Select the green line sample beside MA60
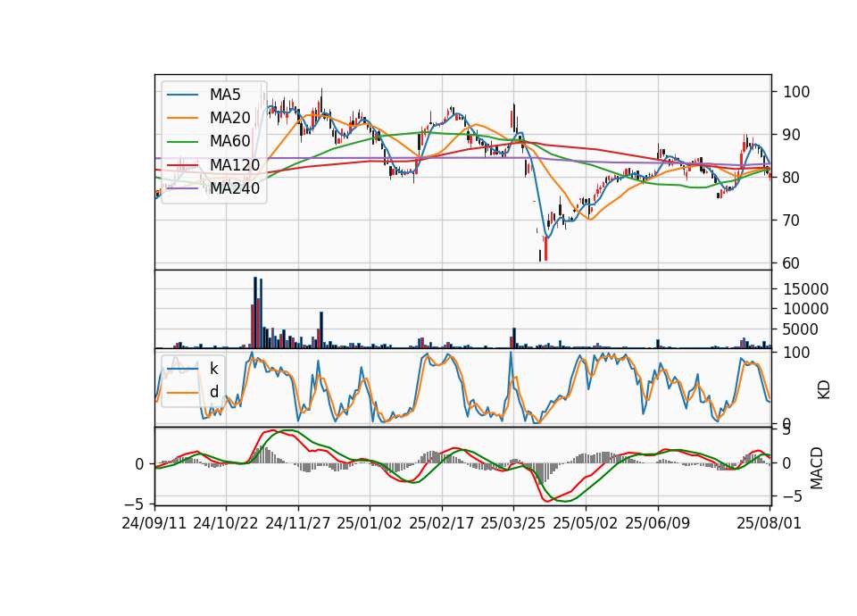 click(182, 142)
